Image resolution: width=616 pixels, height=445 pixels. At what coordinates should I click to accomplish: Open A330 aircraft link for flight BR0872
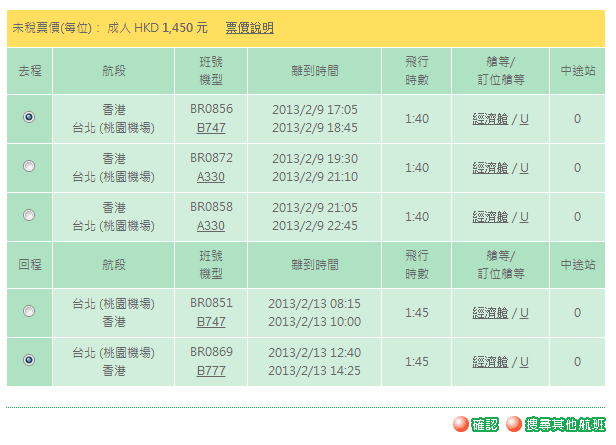pyautogui.click(x=211, y=177)
